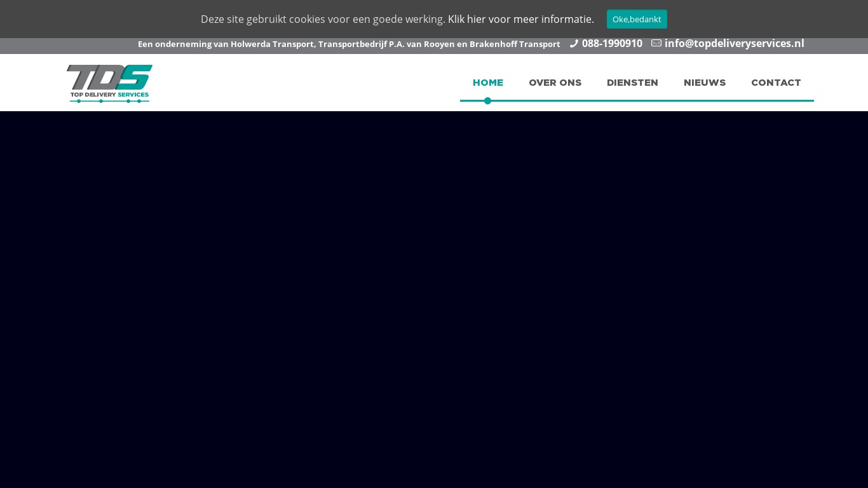Click the phone handset icon
This screenshot has width=868, height=488.
(574, 44)
